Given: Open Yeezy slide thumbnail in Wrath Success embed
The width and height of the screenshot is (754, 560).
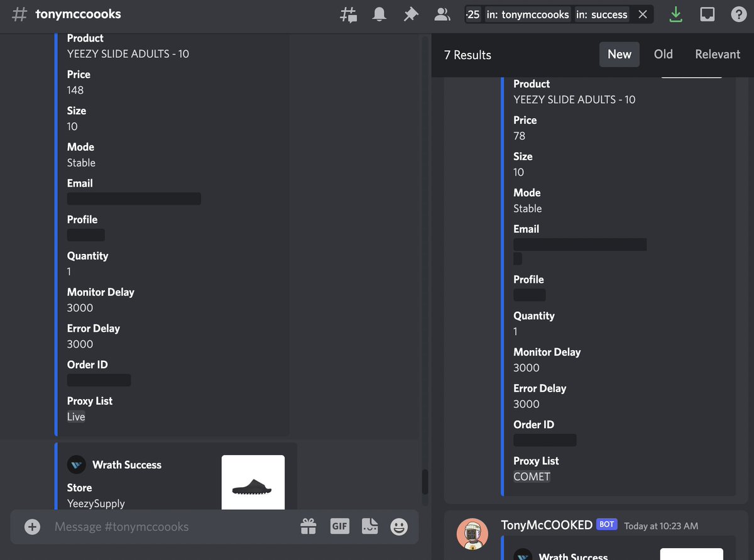Looking at the screenshot, I should [253, 482].
